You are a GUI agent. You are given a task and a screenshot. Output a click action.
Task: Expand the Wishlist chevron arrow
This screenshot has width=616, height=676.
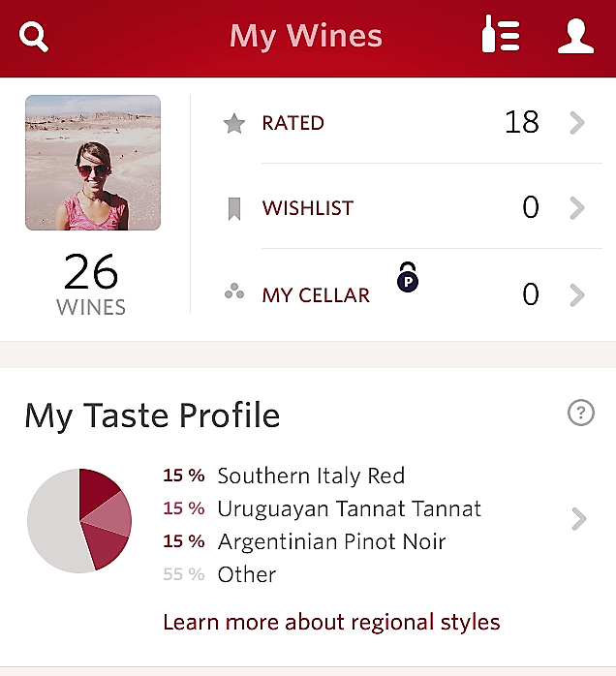click(578, 208)
